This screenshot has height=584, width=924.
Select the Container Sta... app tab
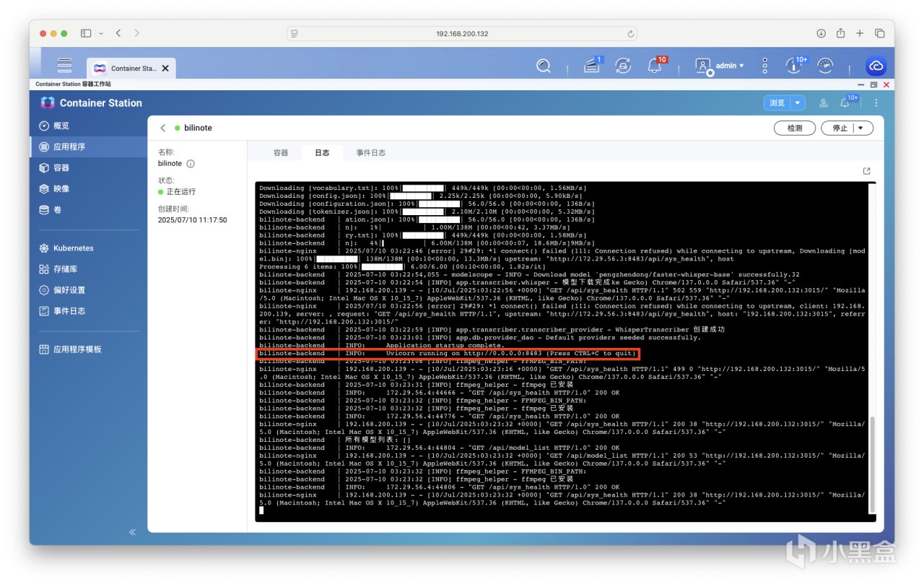point(130,69)
